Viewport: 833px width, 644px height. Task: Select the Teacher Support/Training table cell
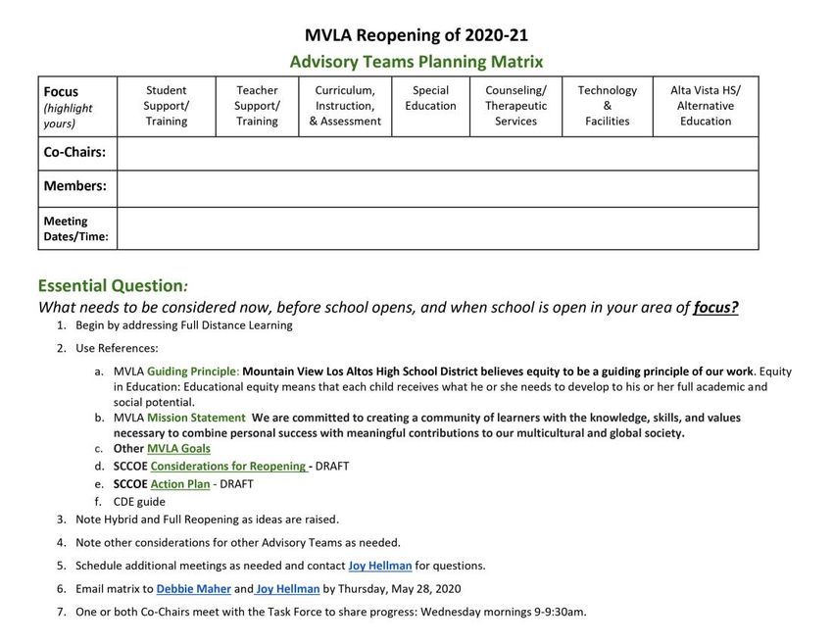pos(257,106)
